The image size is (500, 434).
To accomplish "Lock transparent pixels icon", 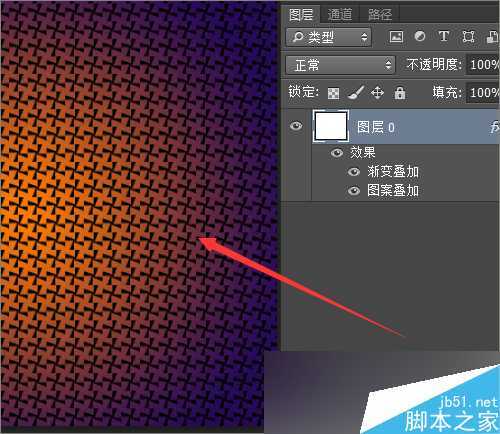I will coord(333,93).
